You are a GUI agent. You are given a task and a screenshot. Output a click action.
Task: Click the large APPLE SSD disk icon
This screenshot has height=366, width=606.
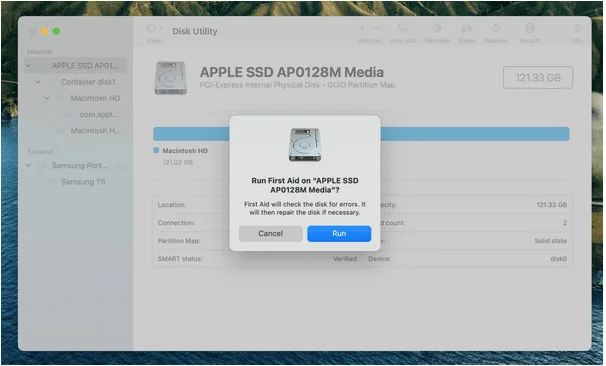click(x=171, y=78)
